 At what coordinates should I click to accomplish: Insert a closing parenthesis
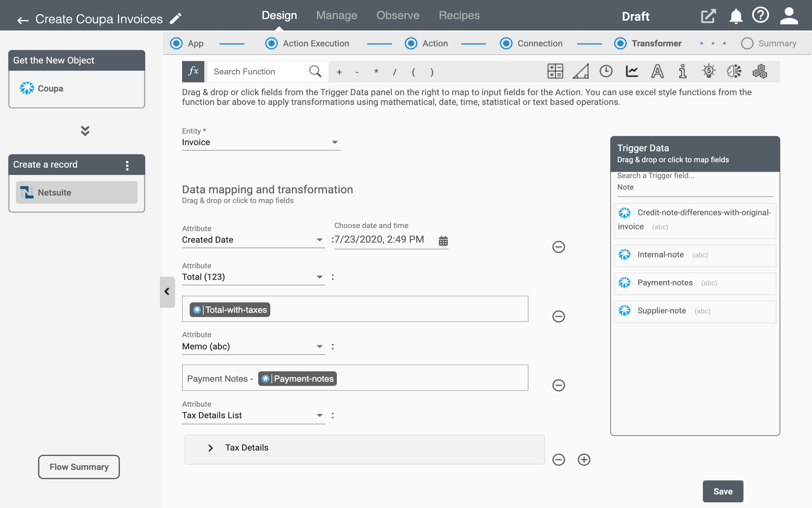[432, 72]
